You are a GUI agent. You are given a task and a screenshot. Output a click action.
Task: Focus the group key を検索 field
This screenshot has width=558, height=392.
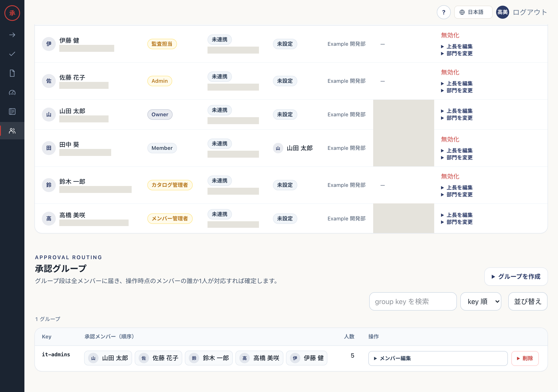coord(413,301)
